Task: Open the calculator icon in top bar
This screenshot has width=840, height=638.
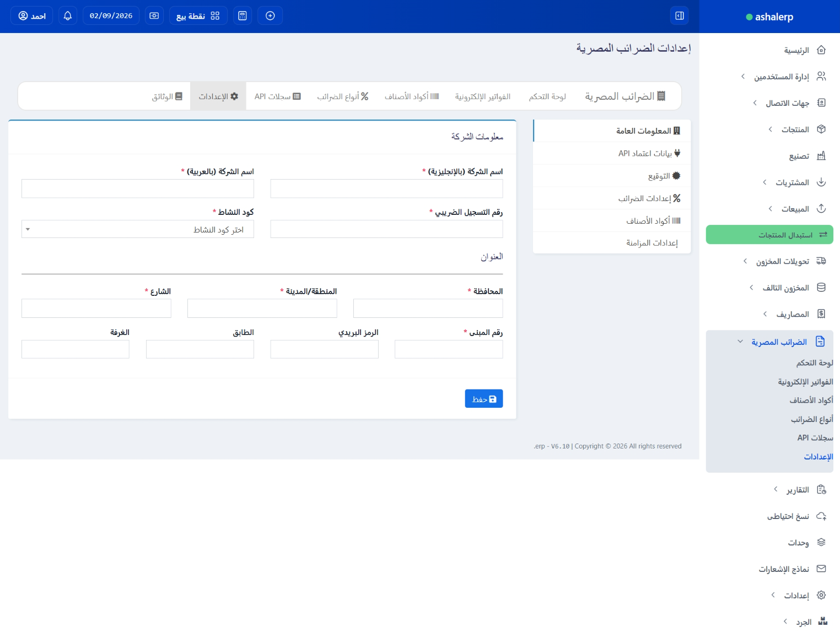Action: (242, 16)
